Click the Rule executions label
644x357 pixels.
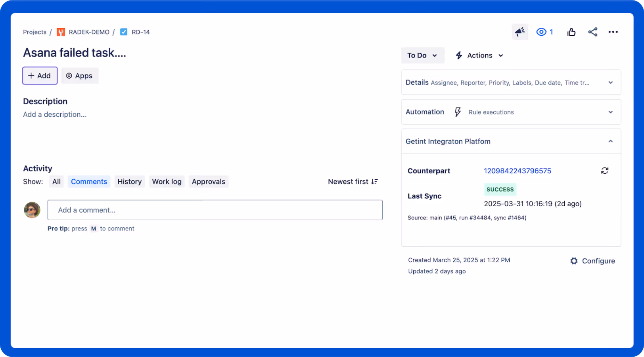coord(491,112)
